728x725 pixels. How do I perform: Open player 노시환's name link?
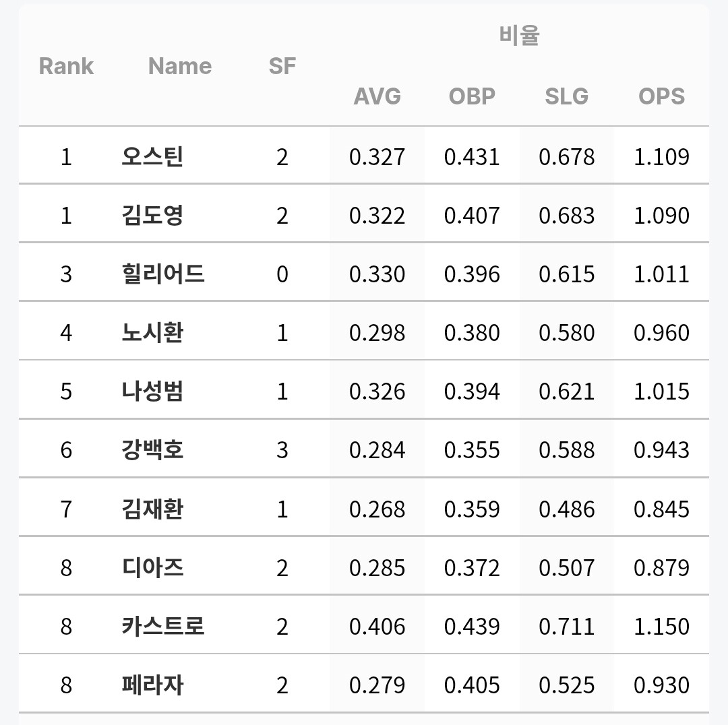click(x=152, y=332)
